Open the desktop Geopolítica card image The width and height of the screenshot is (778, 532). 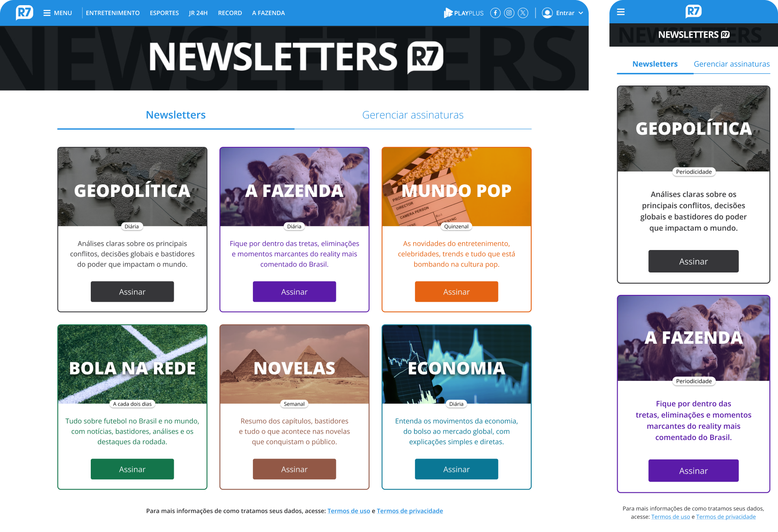[132, 187]
